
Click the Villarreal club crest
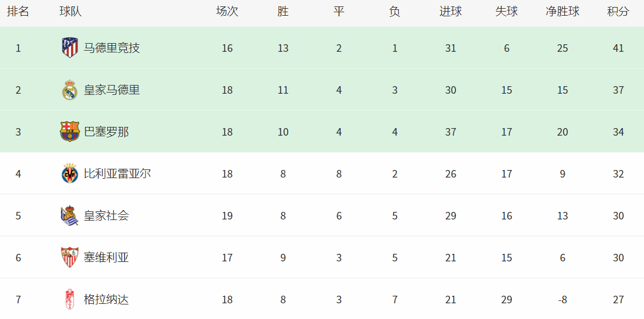tap(70, 174)
